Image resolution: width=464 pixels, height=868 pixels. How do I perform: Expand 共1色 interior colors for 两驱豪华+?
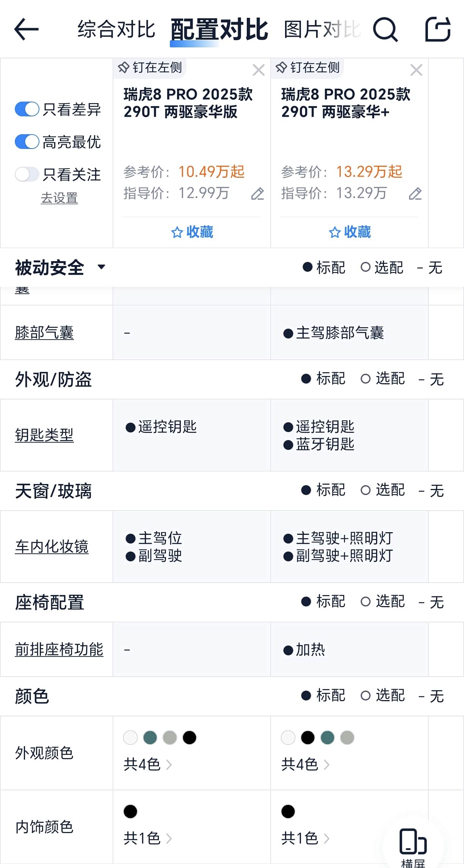pyautogui.click(x=305, y=838)
